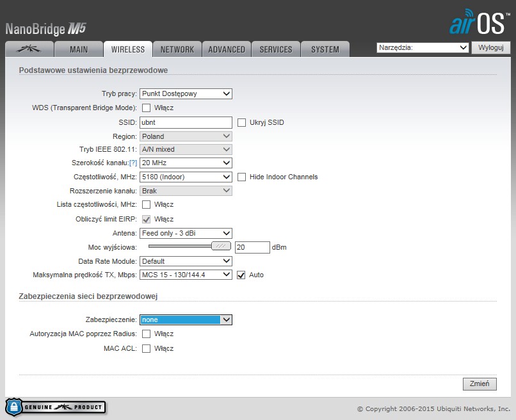
Task: Click the dBm unit label
Action: click(x=279, y=247)
